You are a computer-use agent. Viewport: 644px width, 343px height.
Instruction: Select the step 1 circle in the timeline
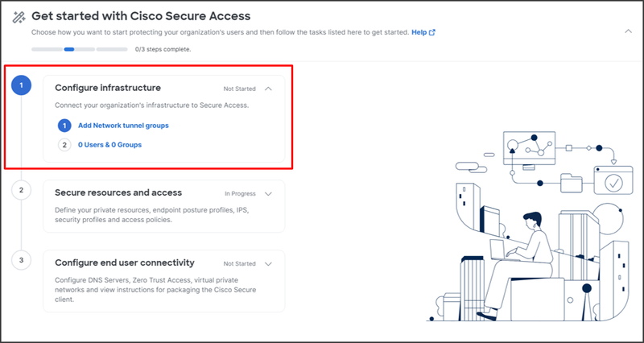click(22, 85)
